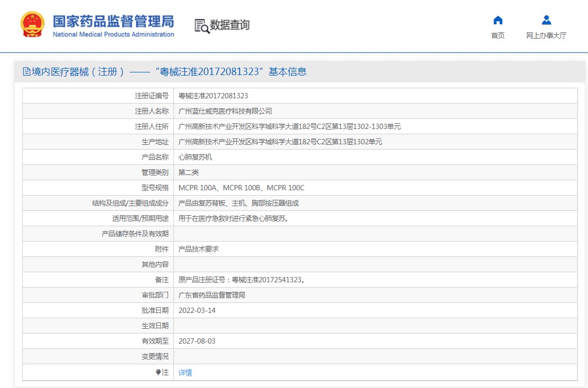The width and height of the screenshot is (588, 388).
Task: Click the 基本信息 page heading text
Action: pyautogui.click(x=288, y=71)
